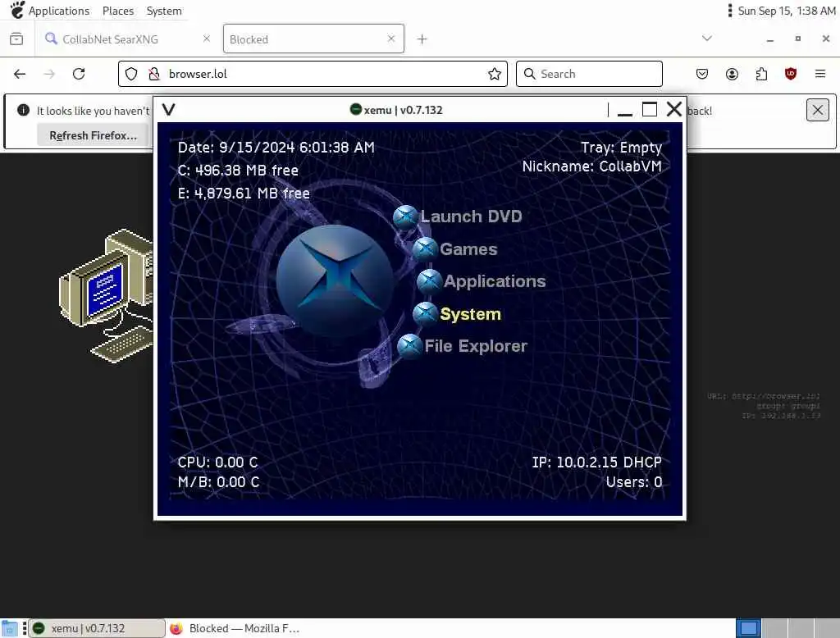Click the Nickname: CollabVM text
840x638 pixels.
tap(592, 166)
